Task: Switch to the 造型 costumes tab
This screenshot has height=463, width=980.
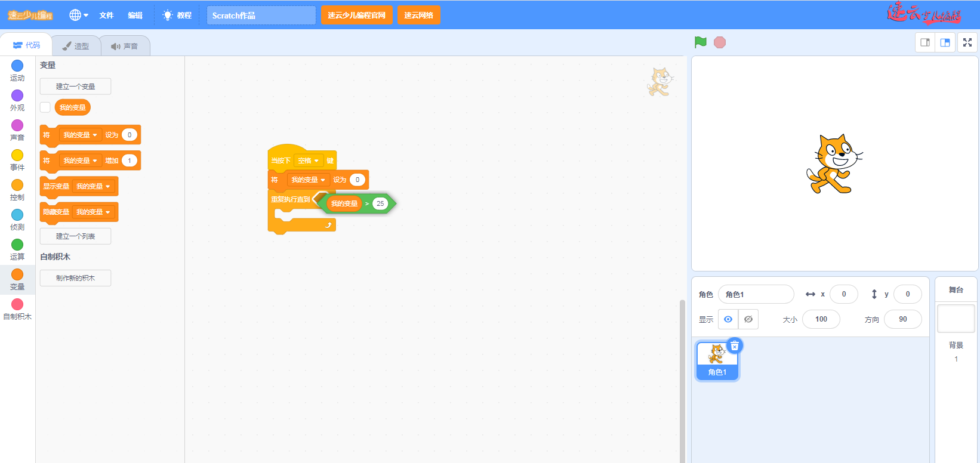Action: click(76, 46)
